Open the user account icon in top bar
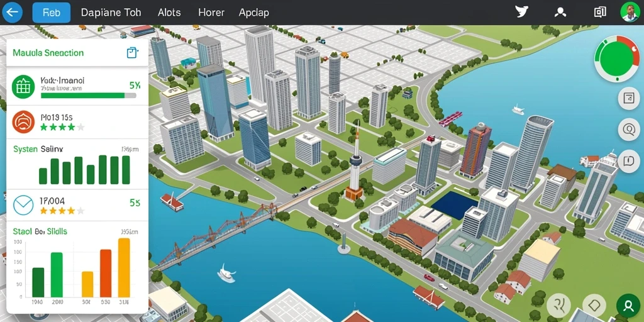 pos(560,13)
